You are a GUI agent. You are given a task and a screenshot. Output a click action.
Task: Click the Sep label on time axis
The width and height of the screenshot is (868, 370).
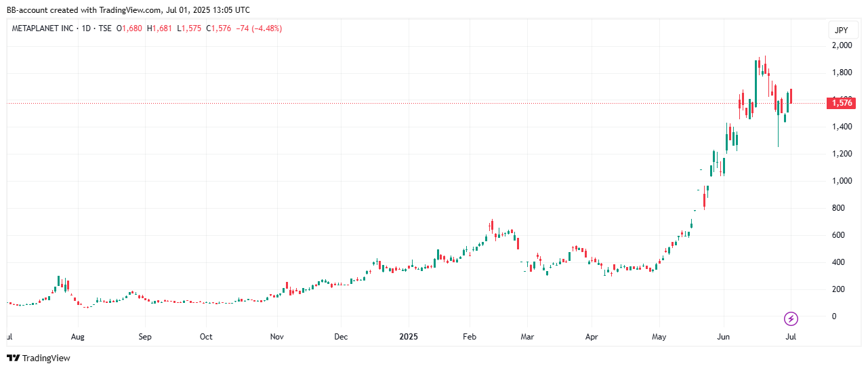pos(144,336)
